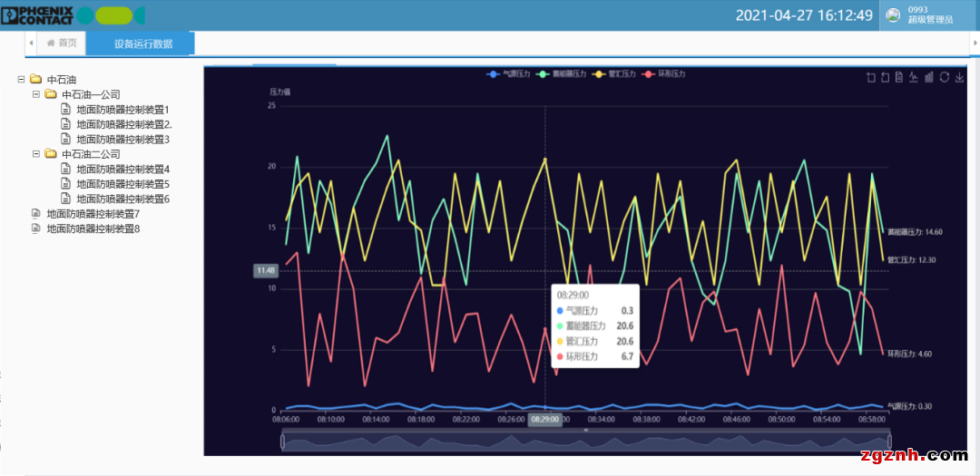Click the 08:10:00 x-axis label
The width and height of the screenshot is (980, 476).
click(x=330, y=420)
